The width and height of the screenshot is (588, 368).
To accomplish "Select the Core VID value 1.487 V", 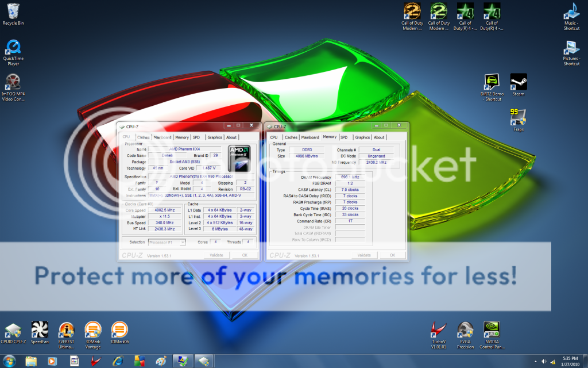I will (209, 168).
